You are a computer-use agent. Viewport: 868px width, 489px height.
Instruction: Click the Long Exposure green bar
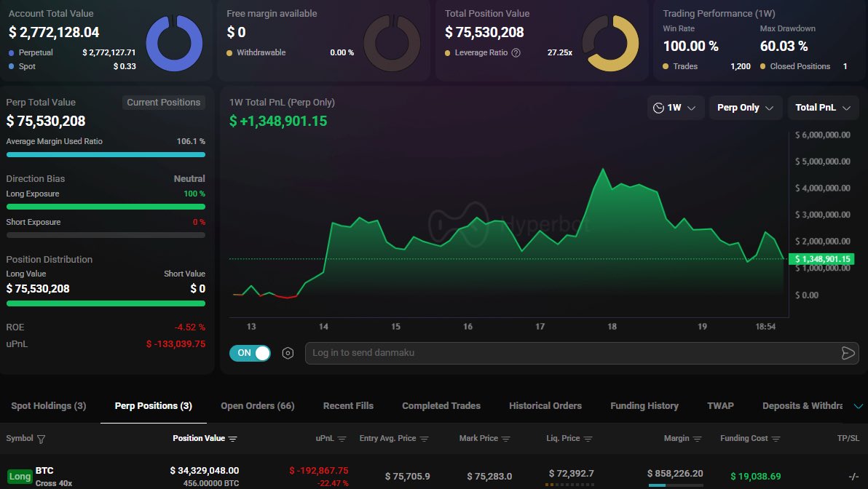tap(106, 207)
